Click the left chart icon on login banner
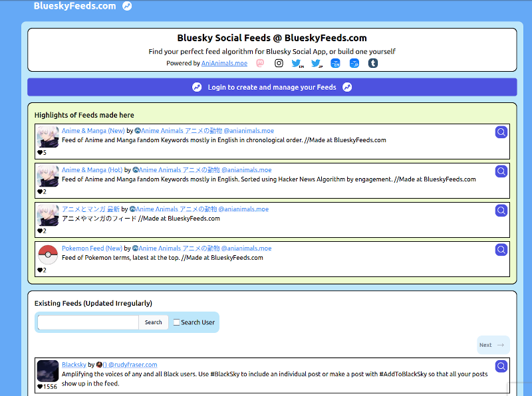Viewport: 532px width, 396px height. pos(197,87)
